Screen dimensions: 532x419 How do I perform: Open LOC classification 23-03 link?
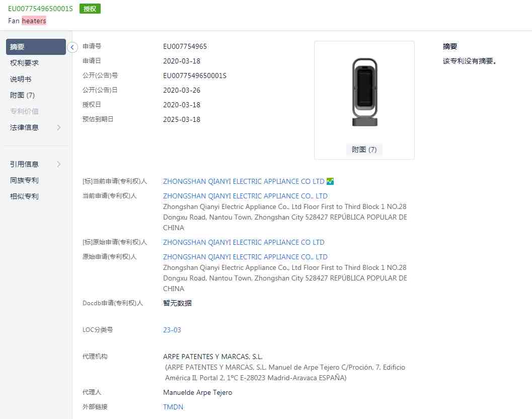tap(172, 330)
